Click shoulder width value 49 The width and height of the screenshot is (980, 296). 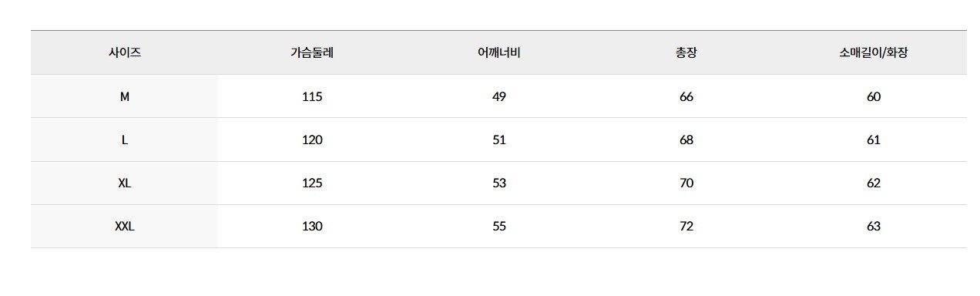(499, 96)
